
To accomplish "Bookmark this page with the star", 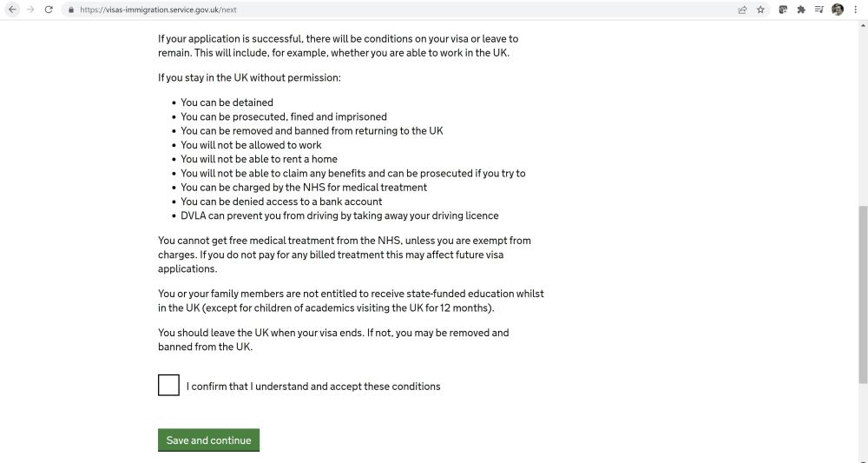I will pos(760,10).
